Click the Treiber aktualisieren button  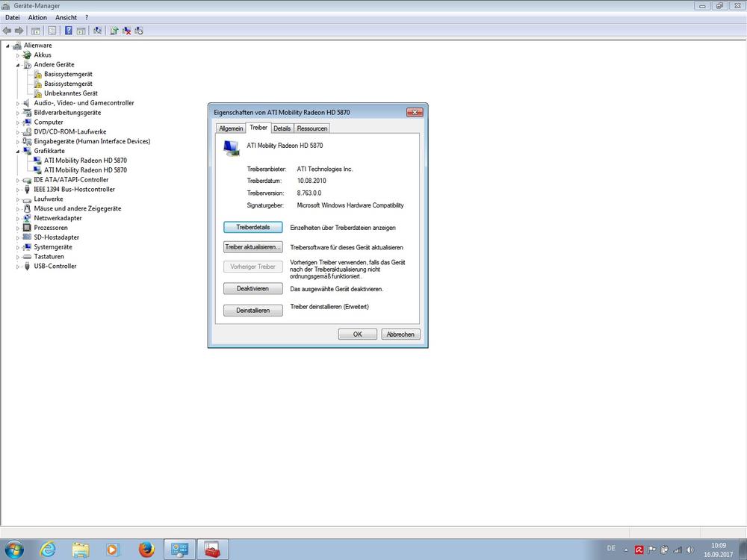tap(253, 247)
